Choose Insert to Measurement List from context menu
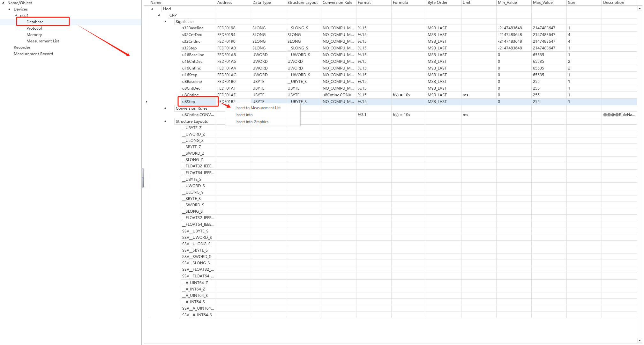 tap(258, 107)
